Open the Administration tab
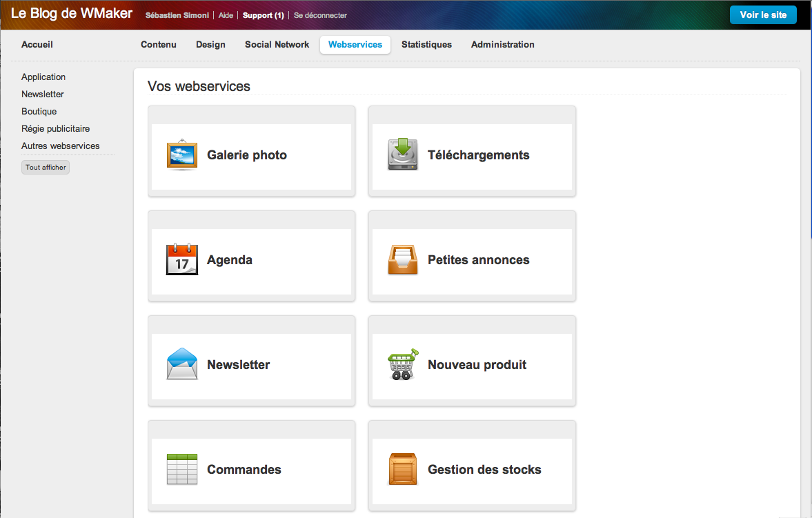 502,45
